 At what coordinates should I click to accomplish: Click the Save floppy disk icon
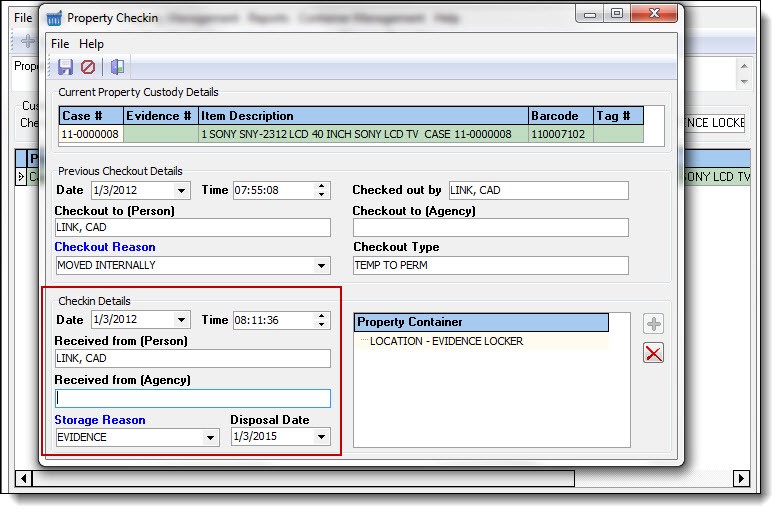pyautogui.click(x=65, y=67)
